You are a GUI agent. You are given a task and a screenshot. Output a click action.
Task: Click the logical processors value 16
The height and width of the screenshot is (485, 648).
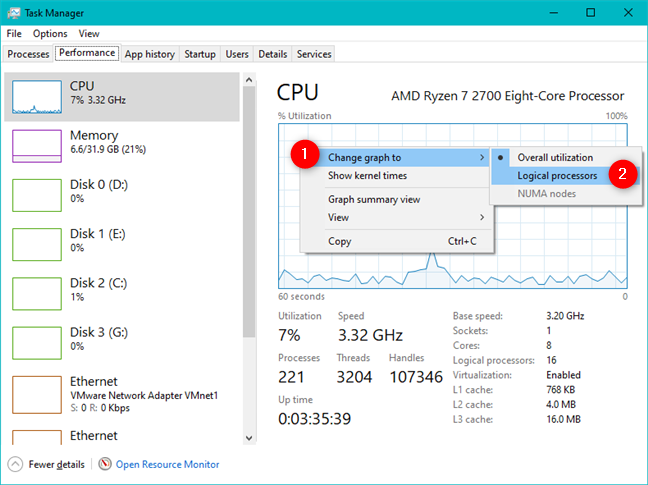(551, 360)
